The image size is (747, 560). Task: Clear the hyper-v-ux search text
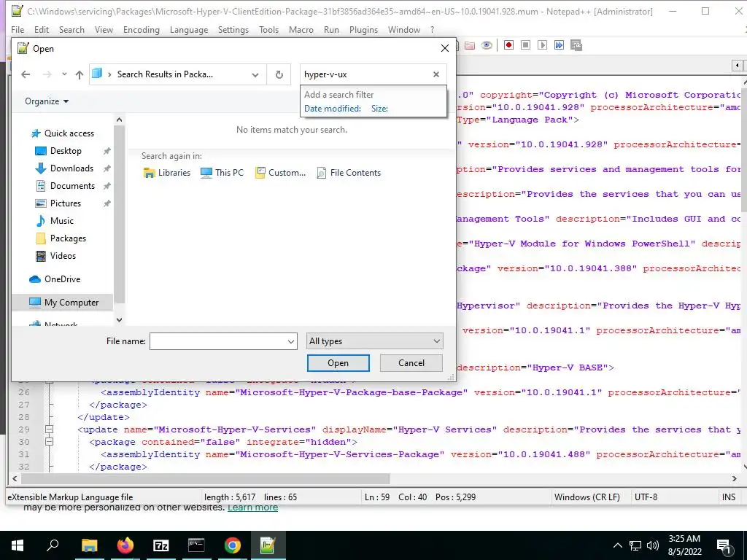point(436,74)
